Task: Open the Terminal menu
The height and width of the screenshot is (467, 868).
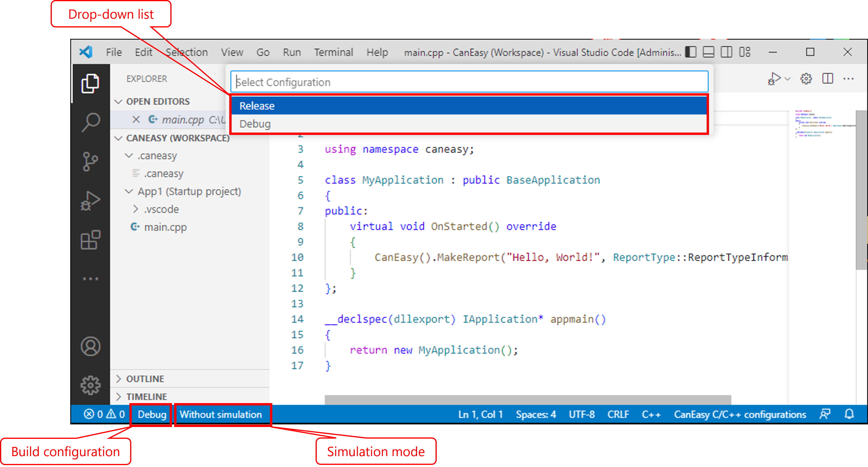Action: click(x=334, y=52)
